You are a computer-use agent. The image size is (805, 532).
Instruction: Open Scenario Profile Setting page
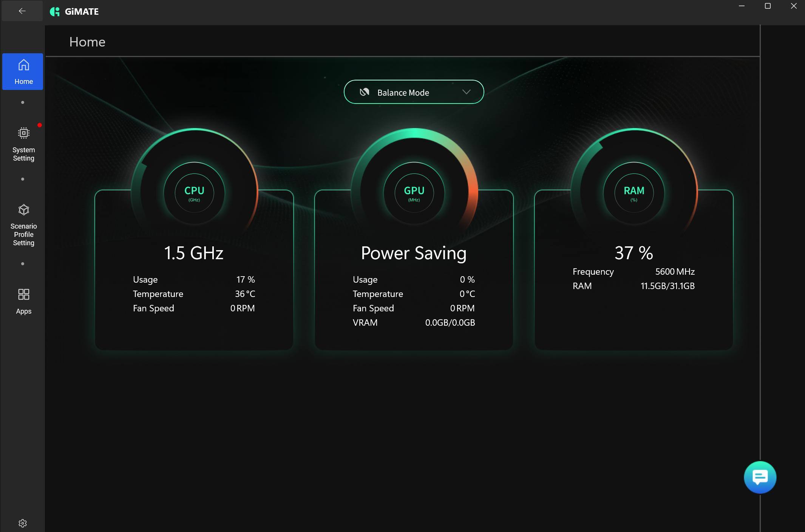[x=23, y=225]
